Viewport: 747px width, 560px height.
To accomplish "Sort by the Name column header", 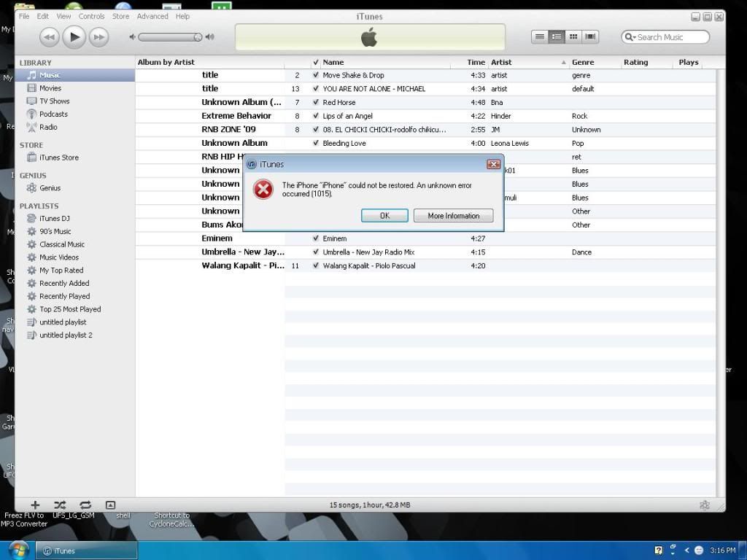I will coord(387,63).
